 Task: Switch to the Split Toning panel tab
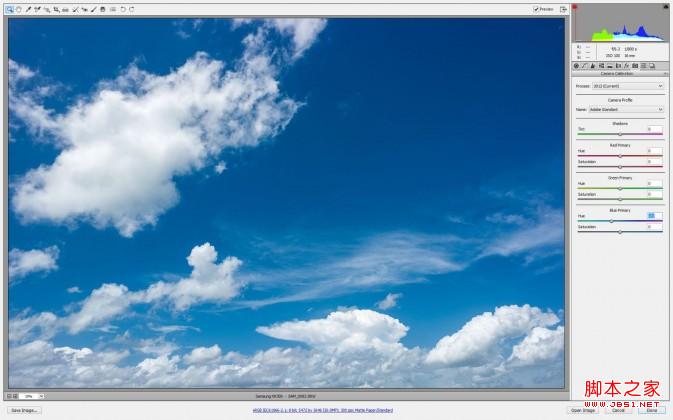[609, 66]
